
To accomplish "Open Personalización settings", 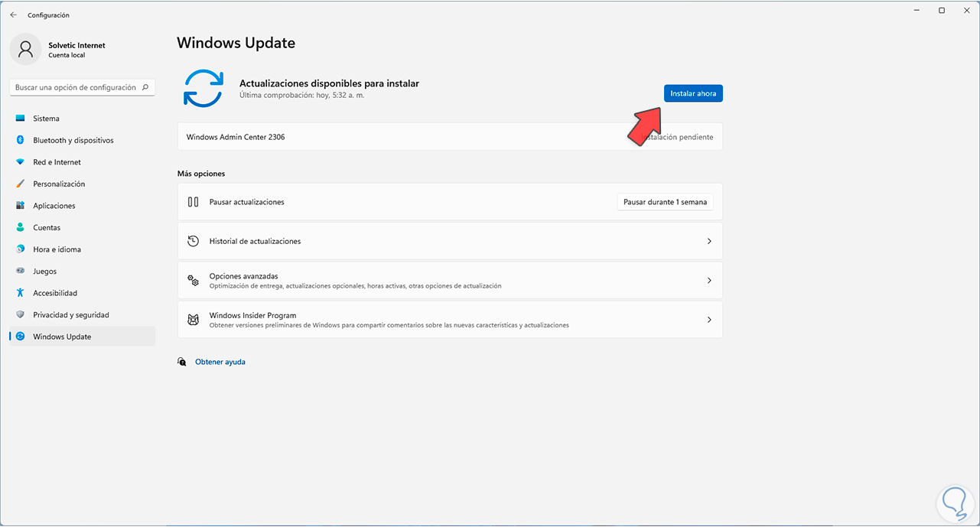I will (x=83, y=184).
